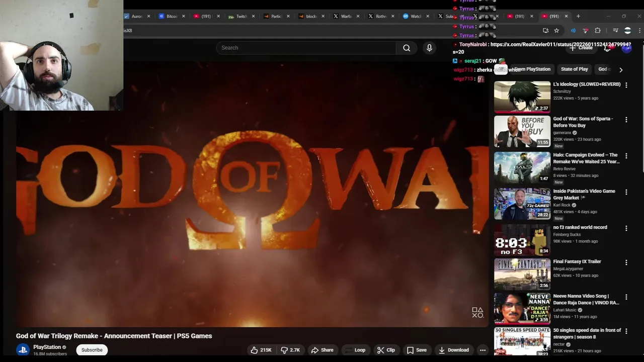Image resolution: width=644 pixels, height=362 pixels.
Task: Open options menu for Sons of Sparta video
Action: click(626, 120)
